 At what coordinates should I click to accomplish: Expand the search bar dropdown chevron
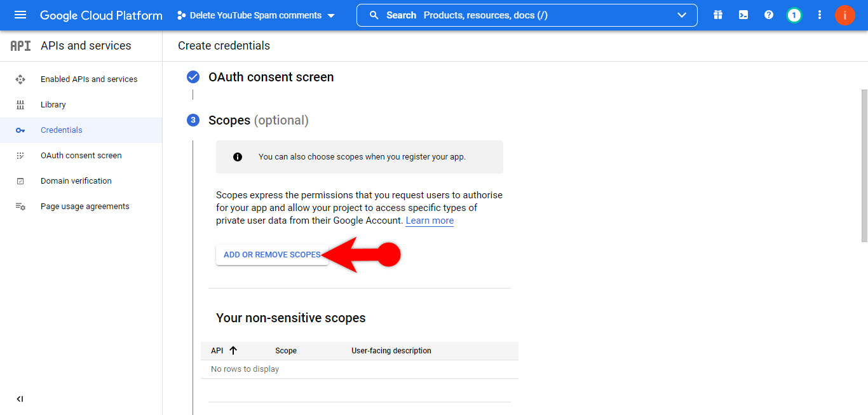click(682, 15)
